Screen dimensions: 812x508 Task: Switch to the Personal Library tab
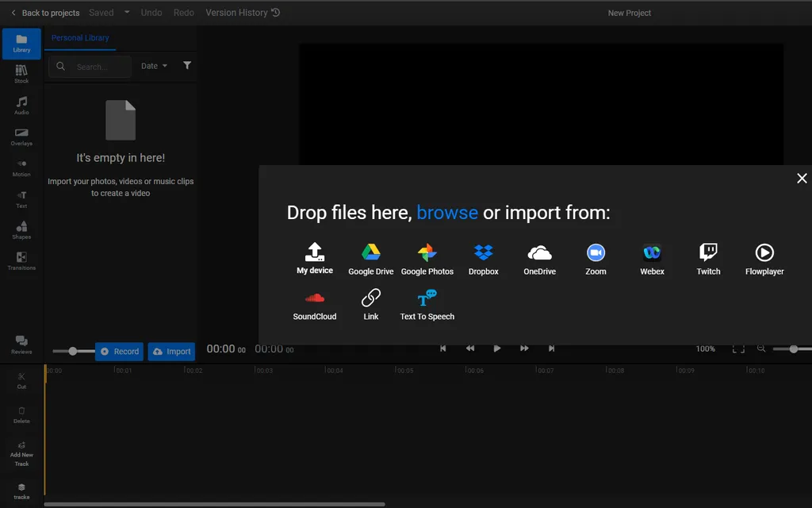(x=80, y=38)
